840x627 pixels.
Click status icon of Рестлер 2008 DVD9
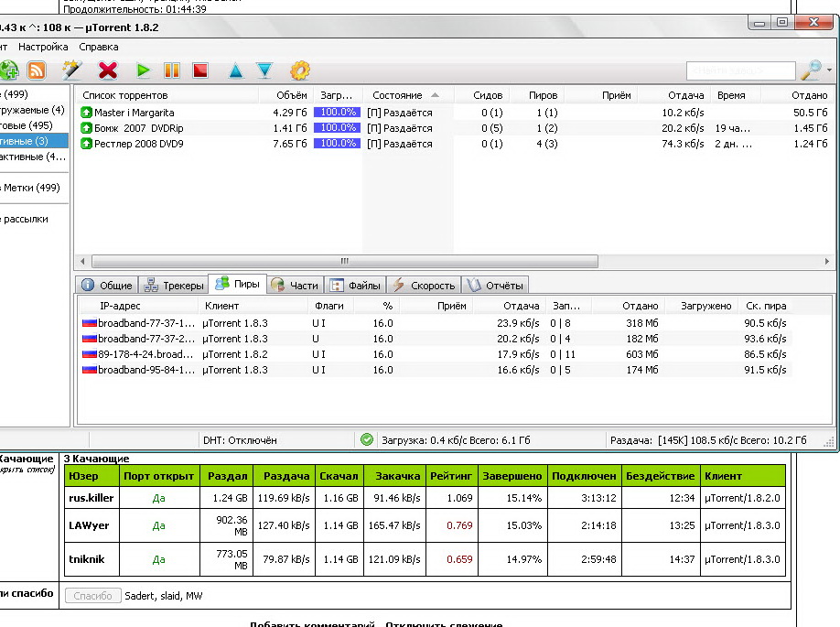(86, 144)
